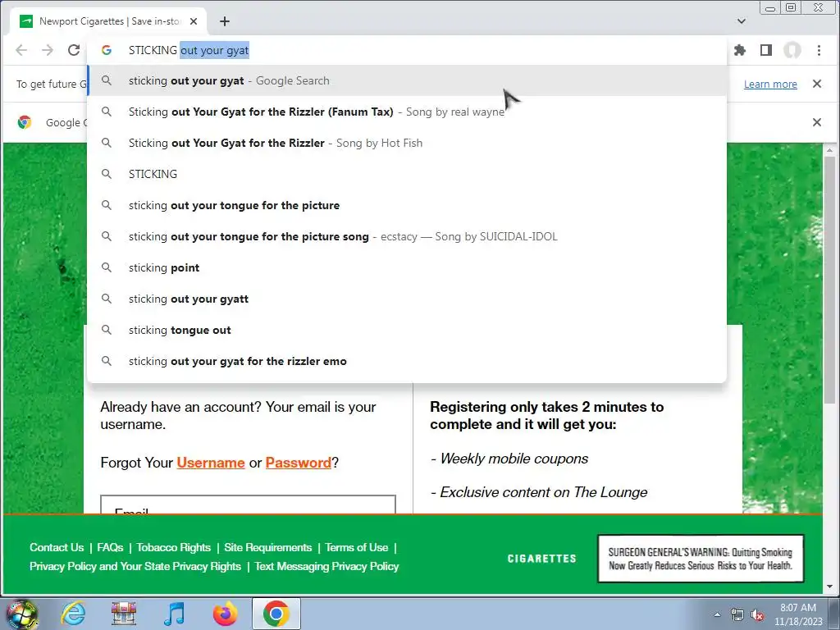Open the Password recovery link
Viewport: 840px width, 630px height.
pyautogui.click(x=299, y=463)
